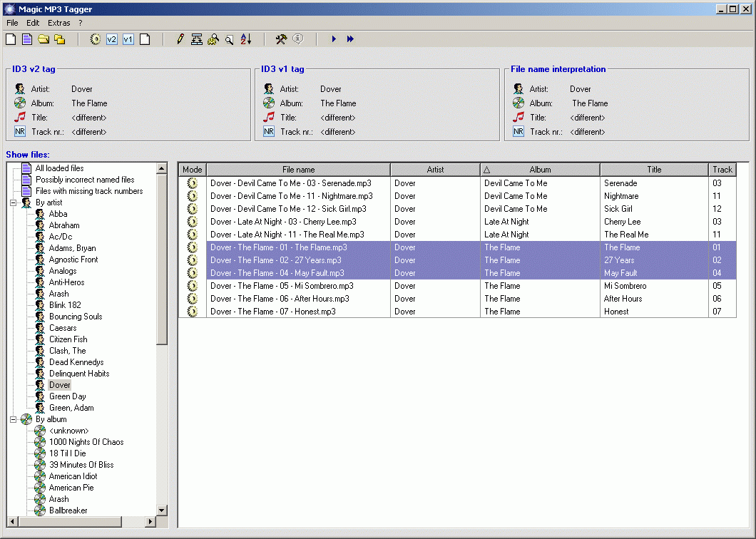
Task: Click the small magnifier search icon
Action: pyautogui.click(x=230, y=39)
